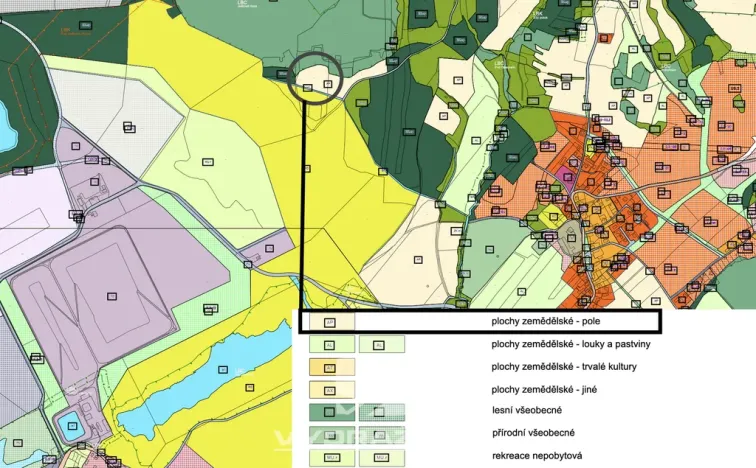Image resolution: width=756 pixels, height=468 pixels.
Task: Click the marker in the magenta town plot
Action: 569,178
